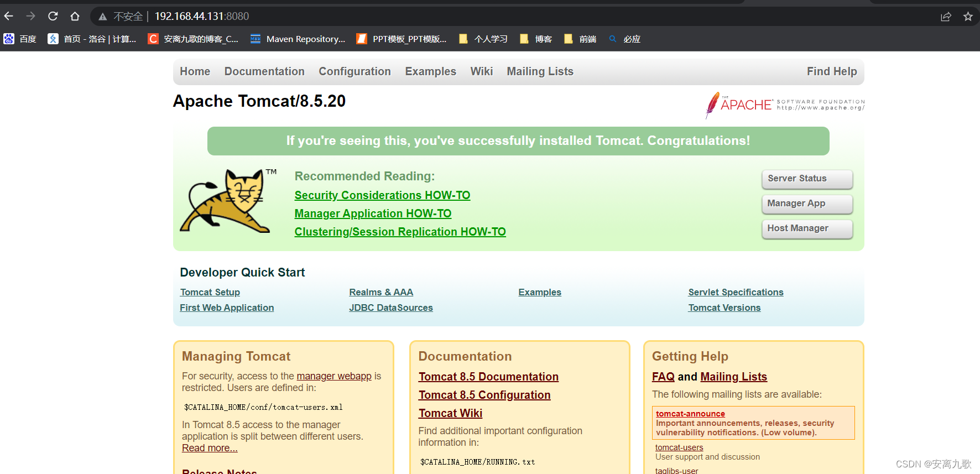Reload the page with the refresh icon

coord(53,16)
